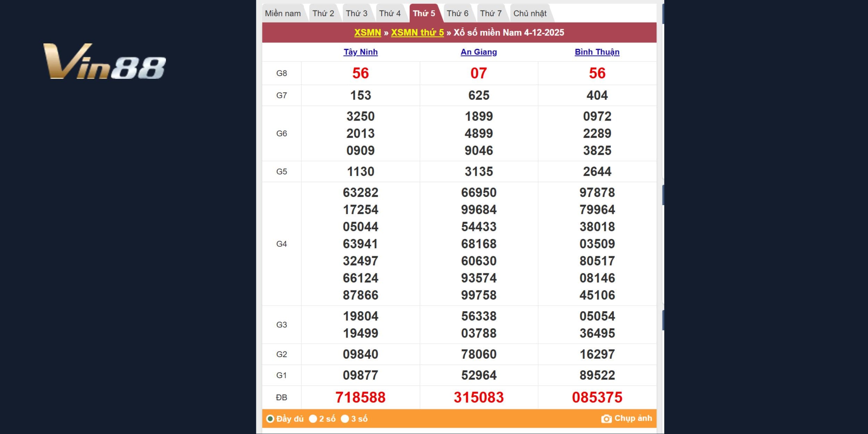The image size is (868, 434).
Task: Click the Vin88 logo
Action: pos(105,61)
